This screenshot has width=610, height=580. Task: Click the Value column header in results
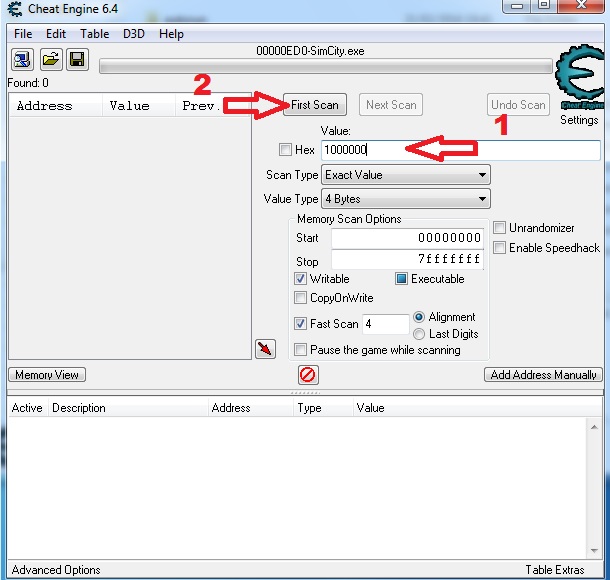[x=138, y=105]
